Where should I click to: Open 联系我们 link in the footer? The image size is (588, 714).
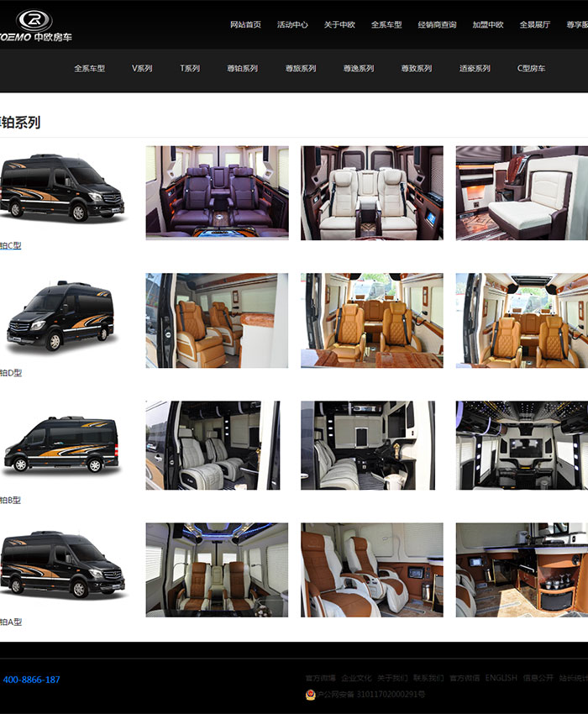click(428, 678)
